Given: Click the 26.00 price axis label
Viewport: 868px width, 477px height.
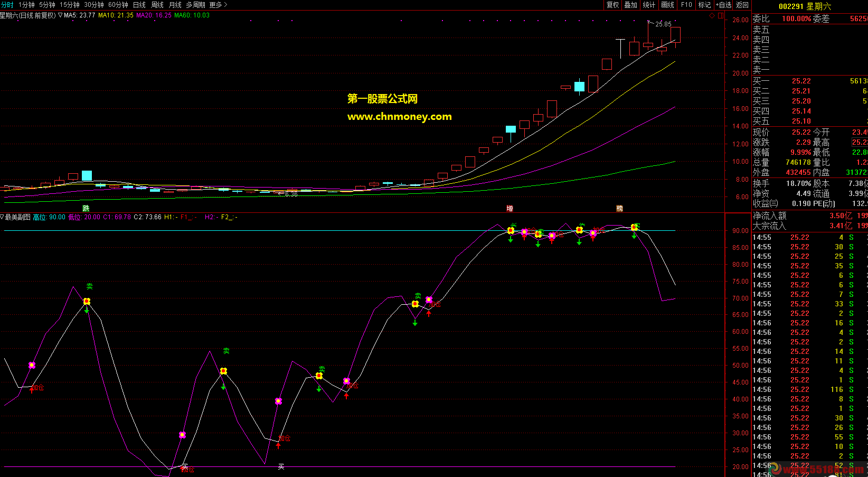Looking at the screenshot, I should [x=740, y=20].
